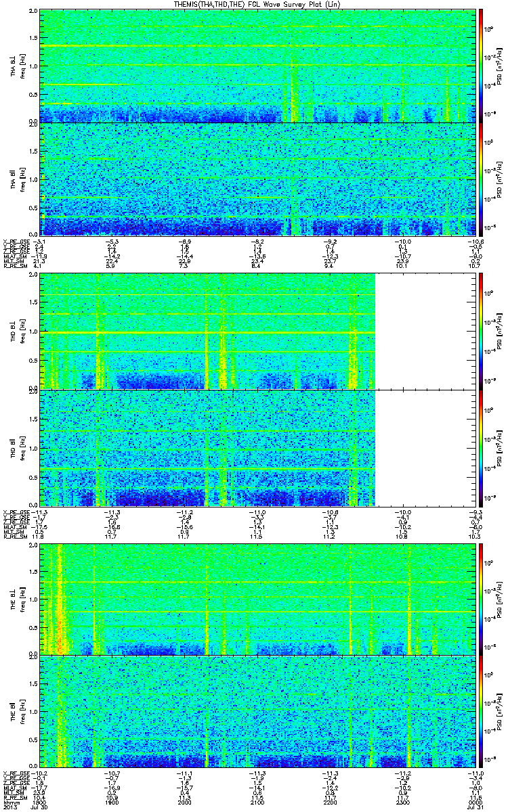The image size is (508, 812).
Task: Click the THD B-perpendicular PSD color bar
Action: 482,331
